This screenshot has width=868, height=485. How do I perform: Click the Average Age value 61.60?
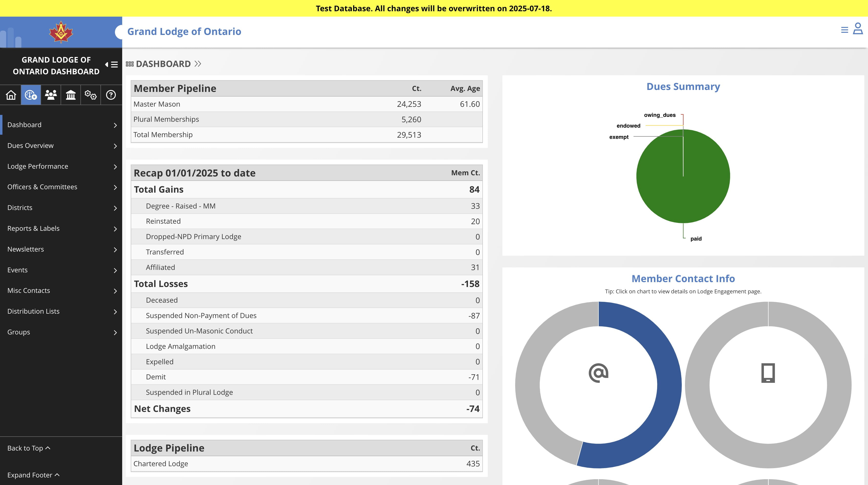pos(470,104)
